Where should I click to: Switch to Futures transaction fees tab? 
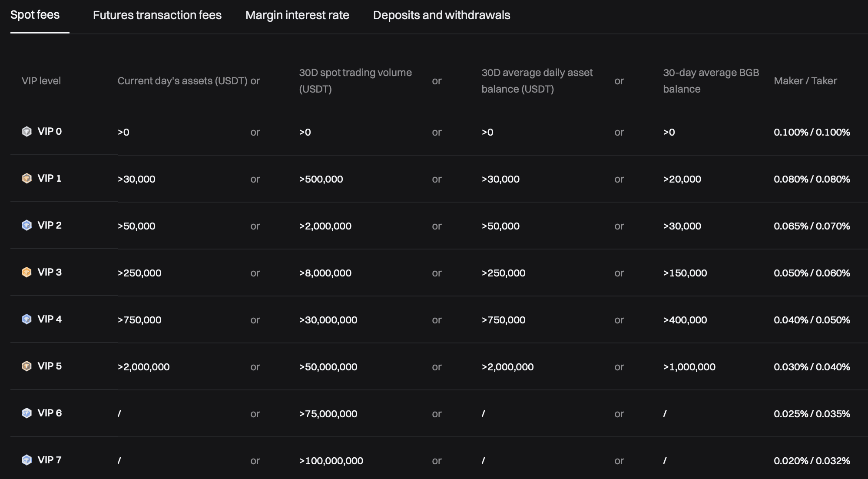[157, 15]
